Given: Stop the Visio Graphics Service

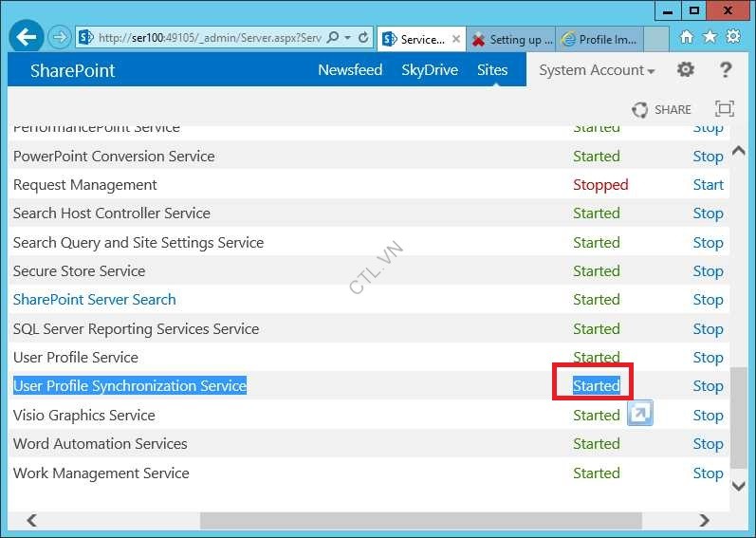Looking at the screenshot, I should click(708, 415).
